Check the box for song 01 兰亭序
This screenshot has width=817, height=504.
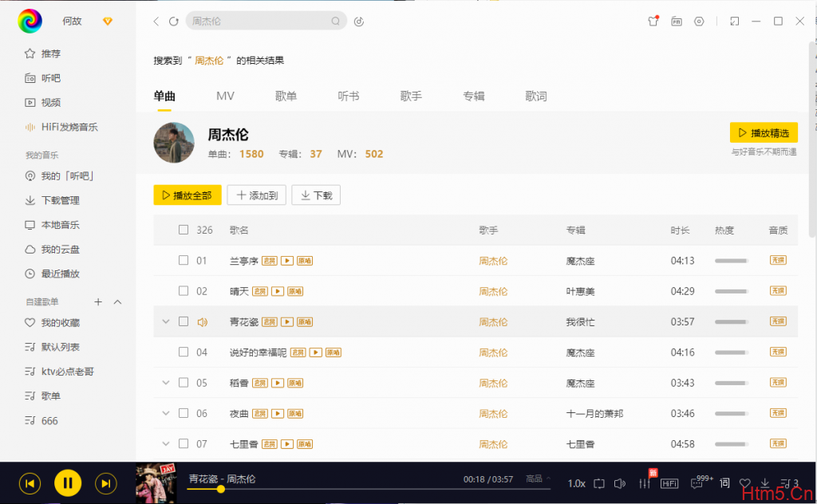[x=184, y=260]
